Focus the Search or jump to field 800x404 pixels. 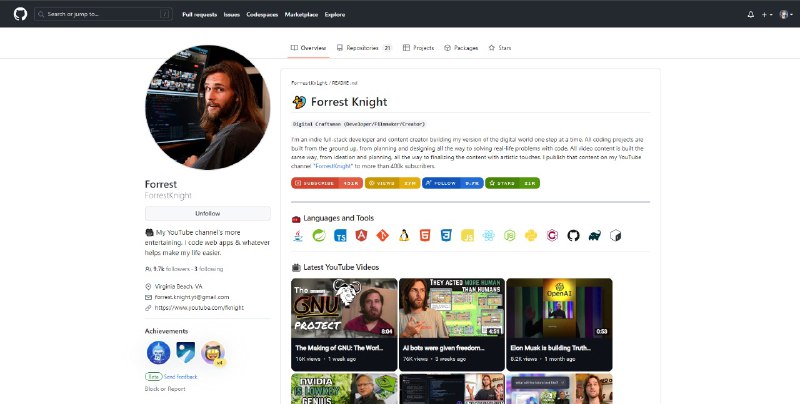(x=103, y=14)
